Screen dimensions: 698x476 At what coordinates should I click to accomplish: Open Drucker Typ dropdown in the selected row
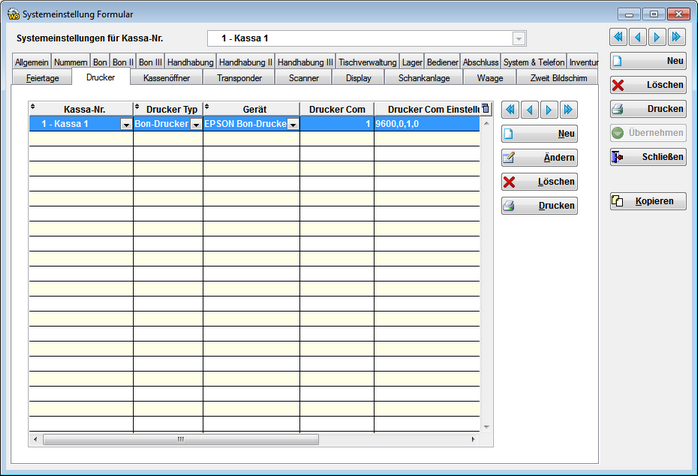coord(196,125)
